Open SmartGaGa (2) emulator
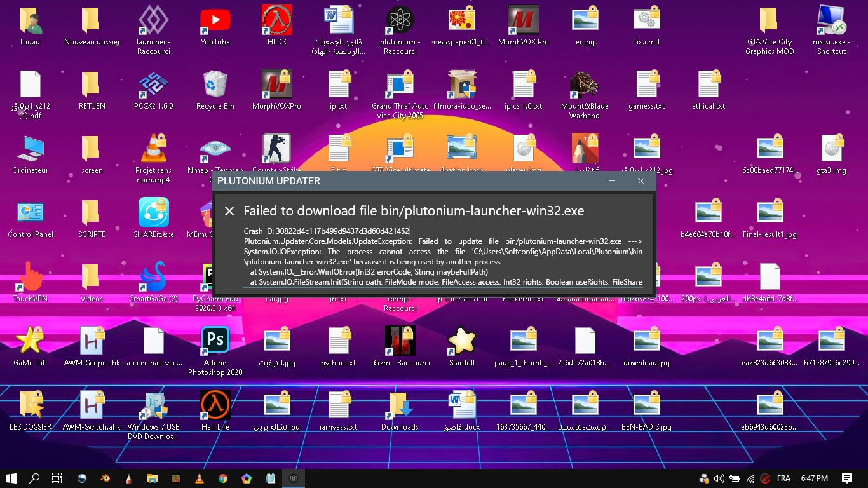Screen dimensions: 868x488 pyautogui.click(x=153, y=283)
